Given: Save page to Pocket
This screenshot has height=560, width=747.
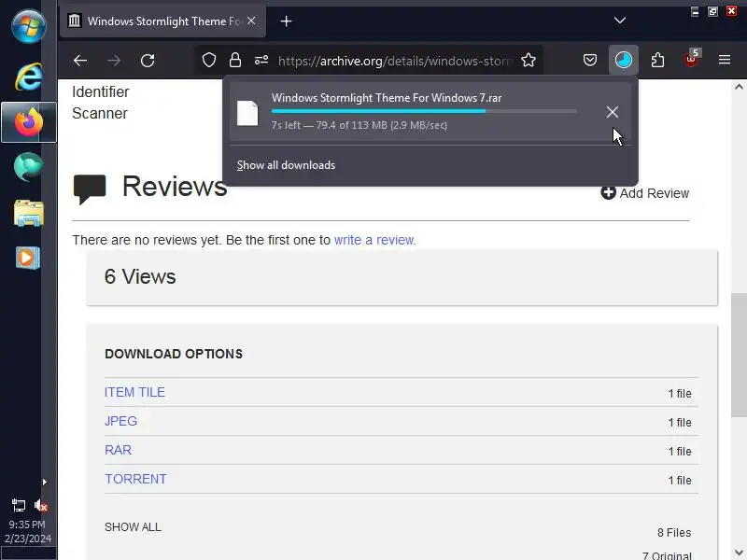Looking at the screenshot, I should click(590, 60).
